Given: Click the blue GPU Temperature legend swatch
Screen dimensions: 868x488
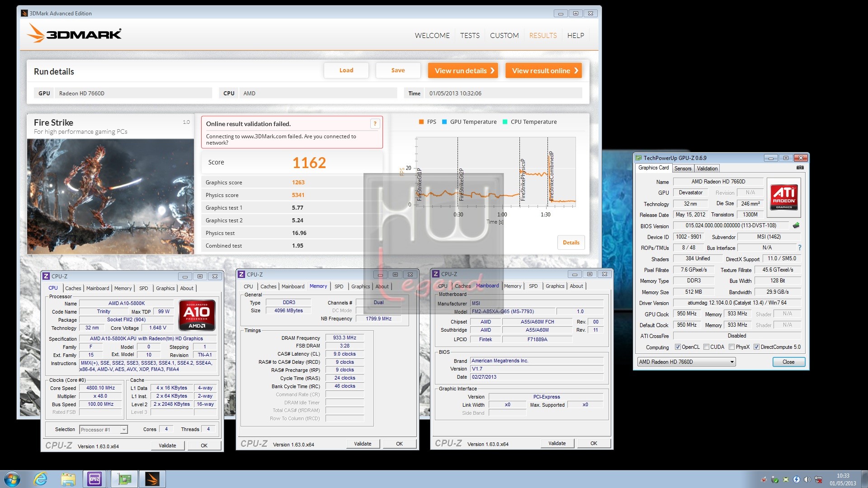Looking at the screenshot, I should [x=444, y=122].
